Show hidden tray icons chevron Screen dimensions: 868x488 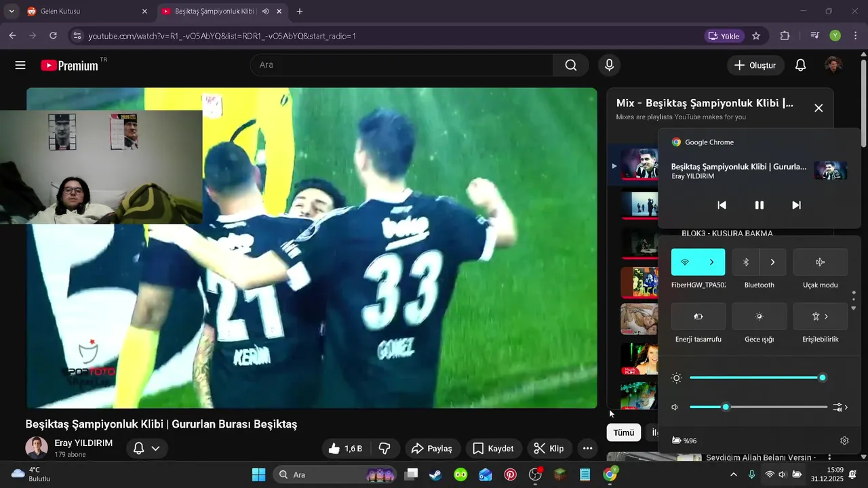(733, 474)
